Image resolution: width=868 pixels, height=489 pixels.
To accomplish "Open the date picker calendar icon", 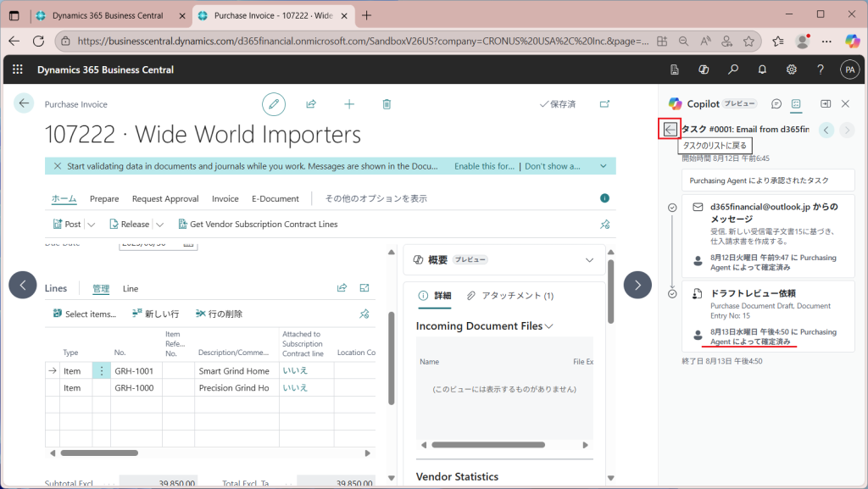I will click(x=188, y=243).
